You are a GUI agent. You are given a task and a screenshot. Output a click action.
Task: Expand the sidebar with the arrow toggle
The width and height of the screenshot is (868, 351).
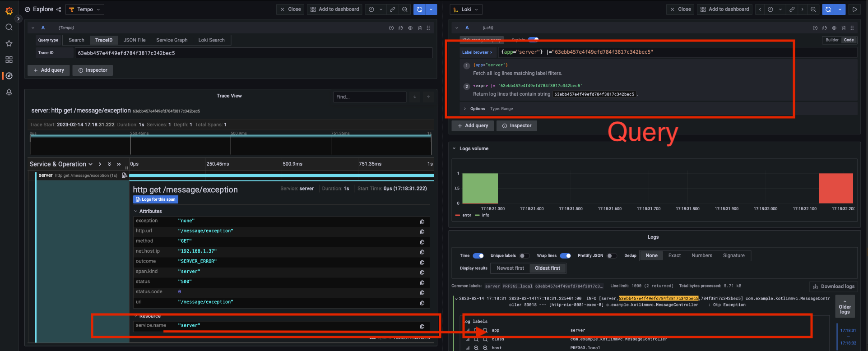point(19,19)
